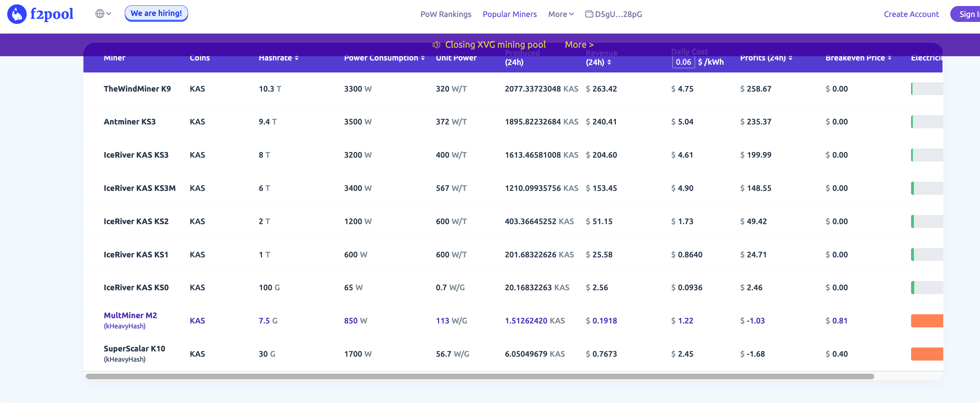Viewport: 980px width, 403px height.
Task: Click the 100 G hashrate value
Action: pos(269,287)
